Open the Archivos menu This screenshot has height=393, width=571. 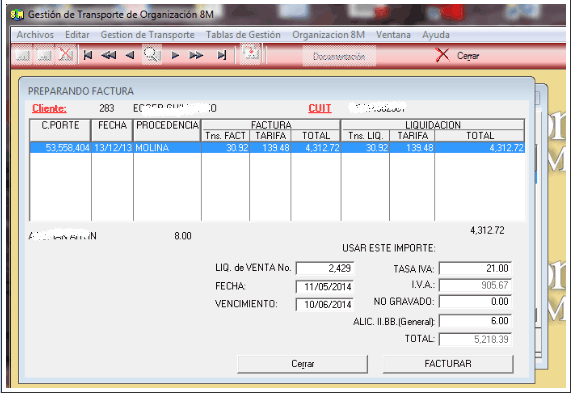pyautogui.click(x=35, y=35)
